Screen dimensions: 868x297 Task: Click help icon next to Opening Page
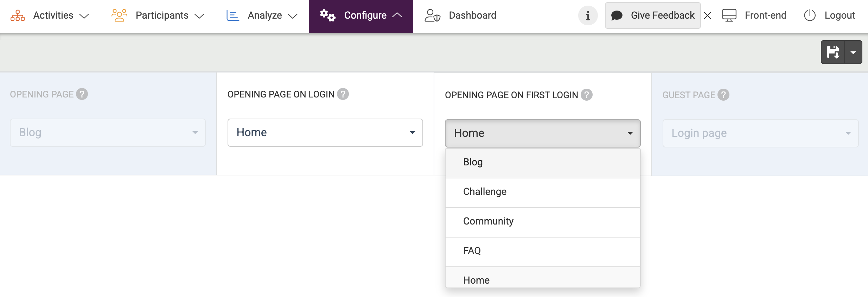point(82,94)
